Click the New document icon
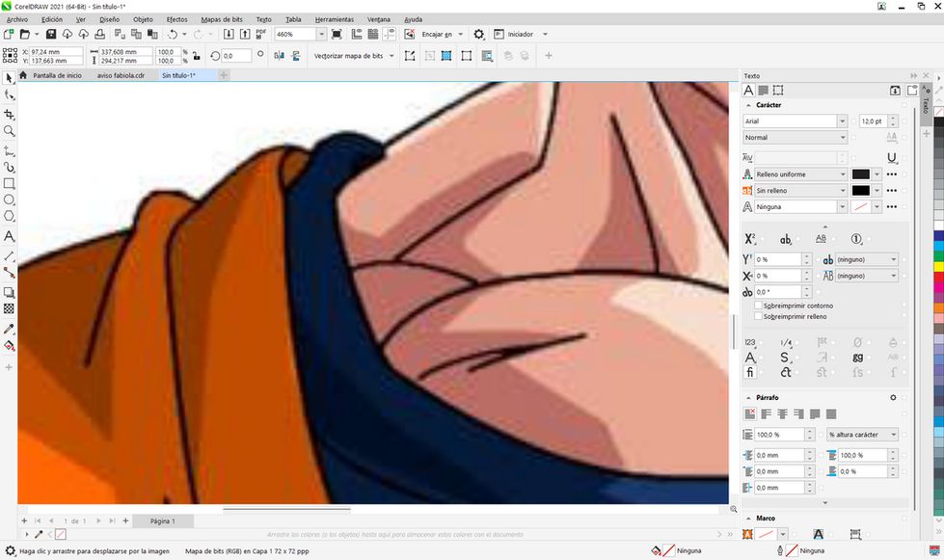This screenshot has width=944, height=560. (x=9, y=35)
